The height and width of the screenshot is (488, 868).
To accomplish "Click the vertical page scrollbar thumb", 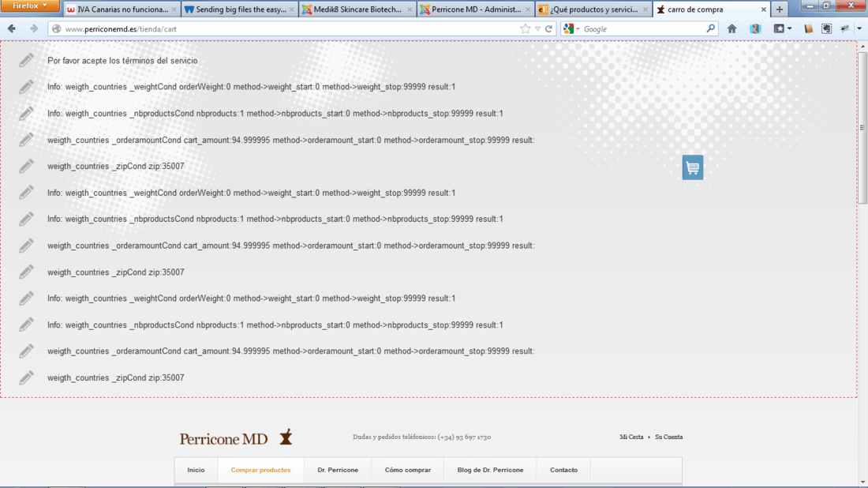I will pyautogui.click(x=862, y=128).
